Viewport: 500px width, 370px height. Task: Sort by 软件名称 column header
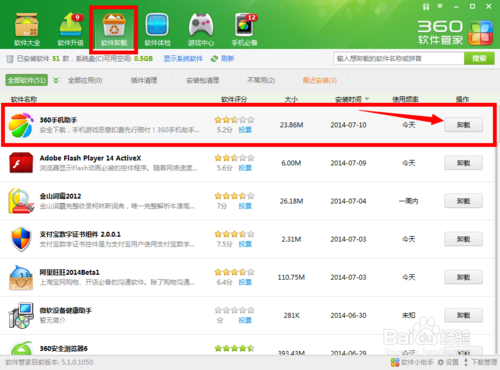[24, 99]
